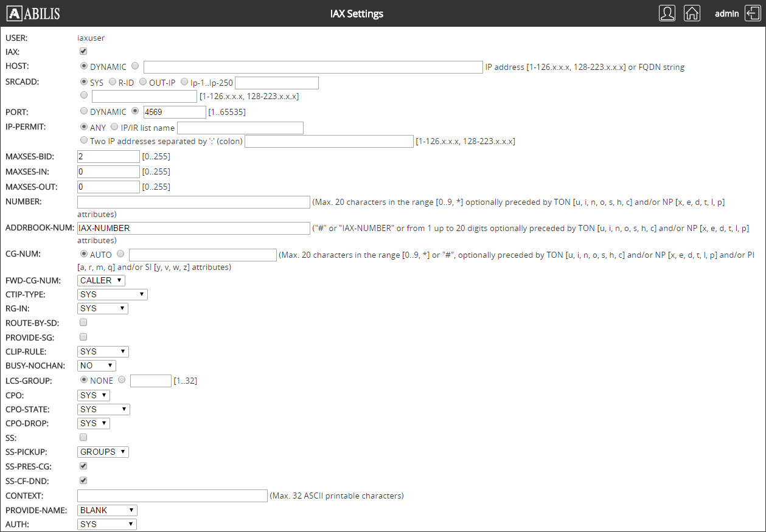Click the MAXSES-BID input field
Viewport: 766px width, 532px height.
[108, 157]
